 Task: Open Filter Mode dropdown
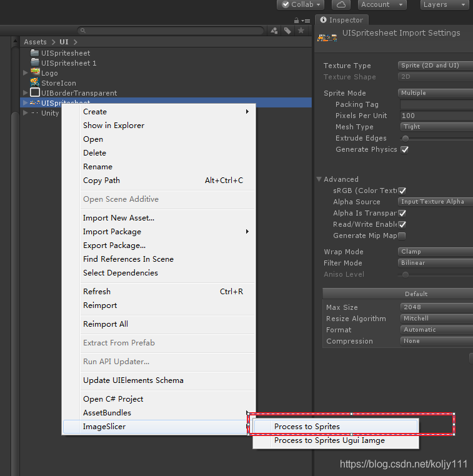pyautogui.click(x=436, y=263)
